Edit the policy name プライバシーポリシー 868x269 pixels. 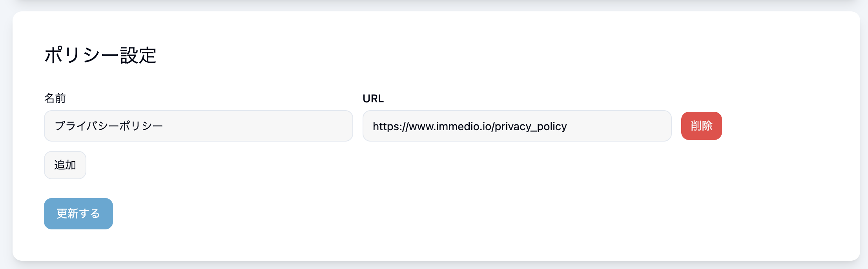[x=198, y=126]
